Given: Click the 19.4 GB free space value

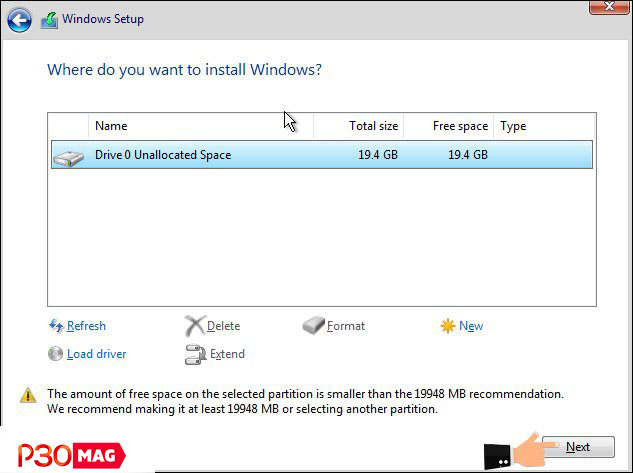Looking at the screenshot, I should 468,155.
